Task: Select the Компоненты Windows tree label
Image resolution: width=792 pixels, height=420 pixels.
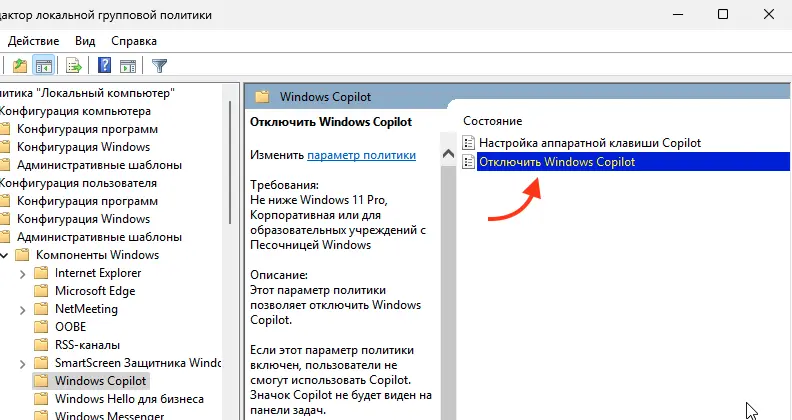Action: (x=97, y=255)
